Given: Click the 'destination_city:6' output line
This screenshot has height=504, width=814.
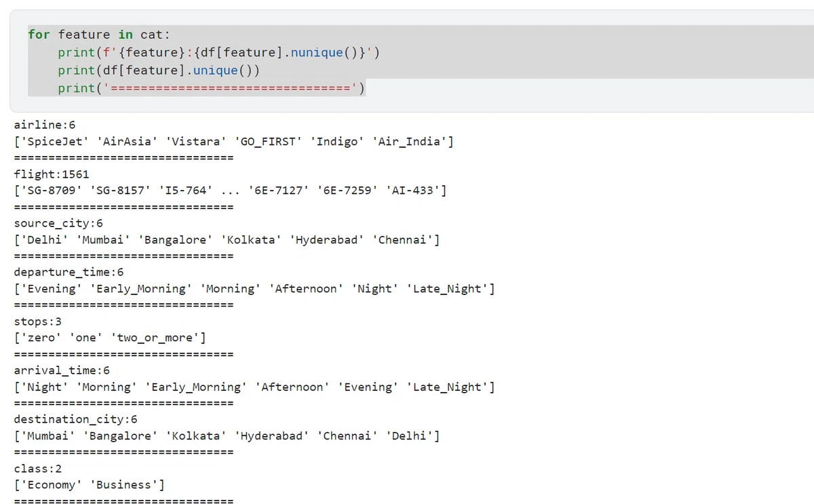Looking at the screenshot, I should (75, 419).
